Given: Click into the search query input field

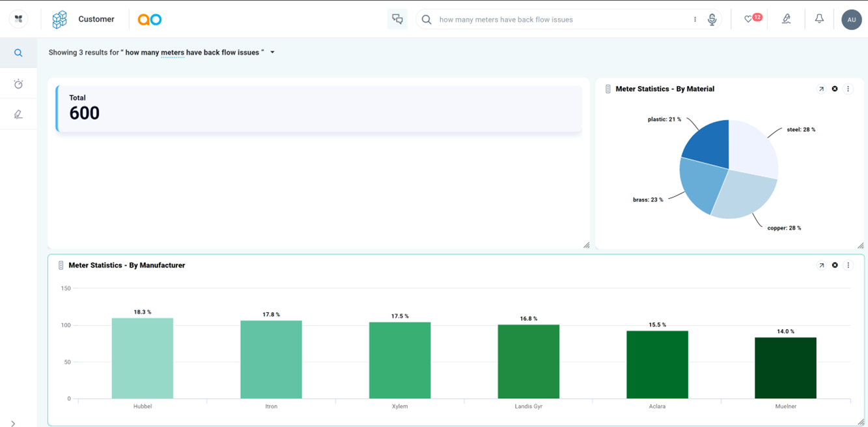Looking at the screenshot, I should pyautogui.click(x=560, y=20).
